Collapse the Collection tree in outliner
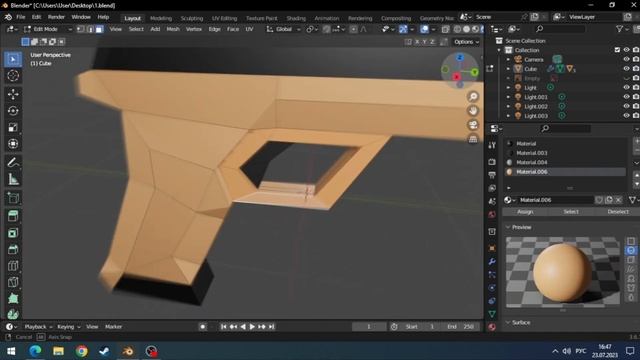The width and height of the screenshot is (640, 360). (x=499, y=50)
